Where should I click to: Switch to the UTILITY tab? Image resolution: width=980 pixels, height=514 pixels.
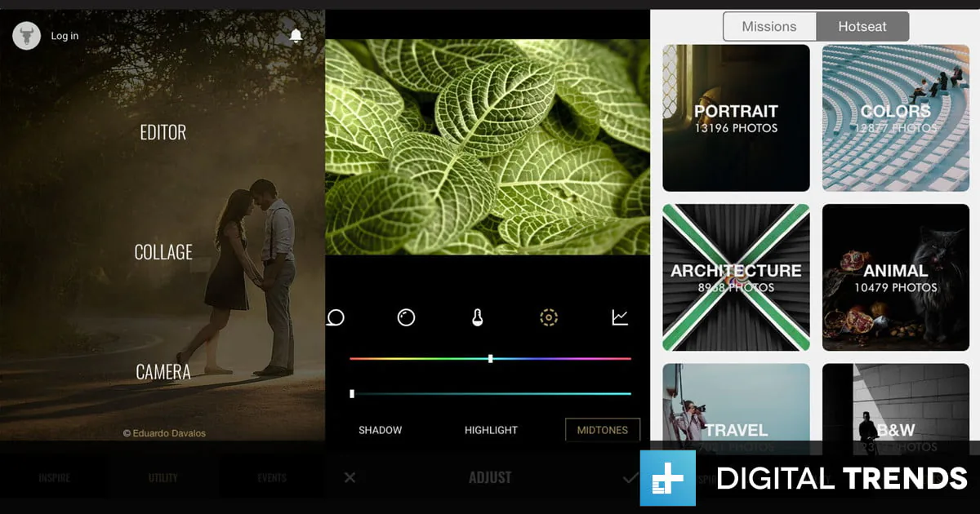click(x=163, y=477)
